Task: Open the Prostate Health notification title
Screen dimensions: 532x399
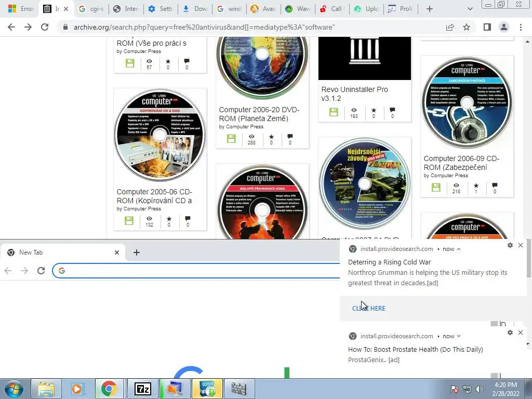Action: [x=416, y=350]
